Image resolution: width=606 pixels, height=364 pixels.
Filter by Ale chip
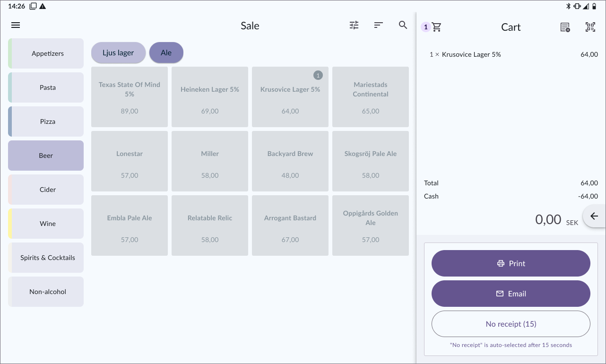point(166,52)
